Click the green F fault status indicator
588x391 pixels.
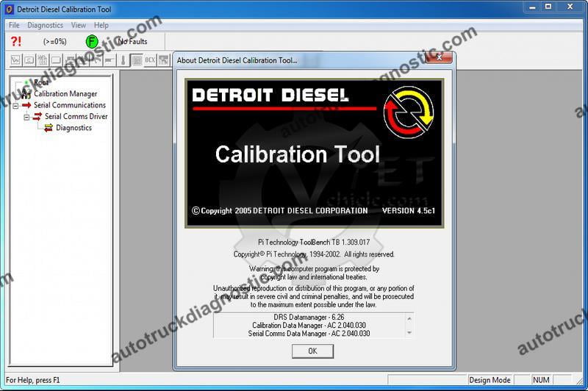[92, 41]
